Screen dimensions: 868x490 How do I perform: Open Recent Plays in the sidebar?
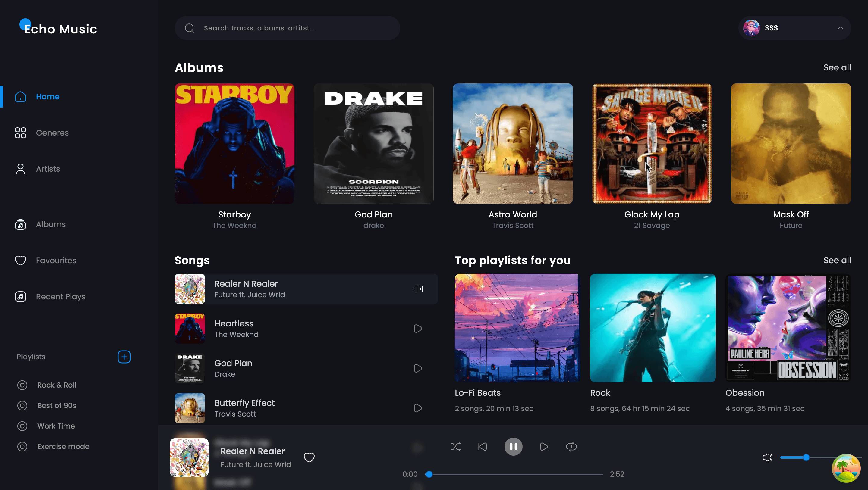61,296
